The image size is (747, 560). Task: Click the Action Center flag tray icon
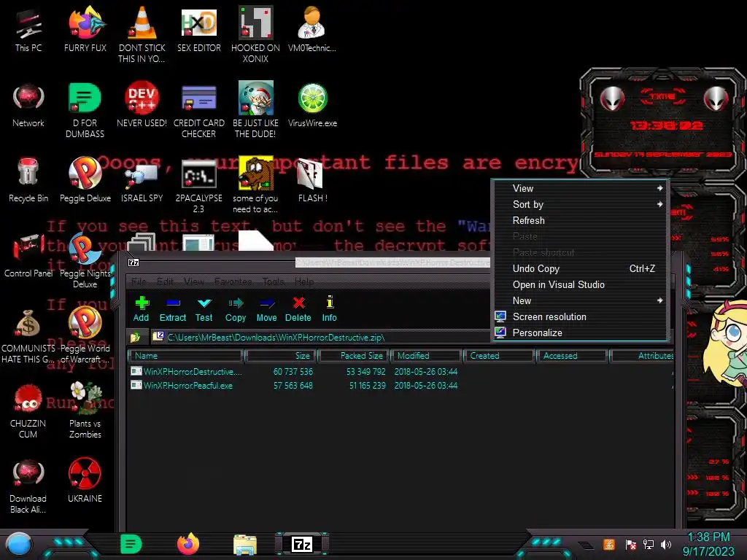(630, 544)
